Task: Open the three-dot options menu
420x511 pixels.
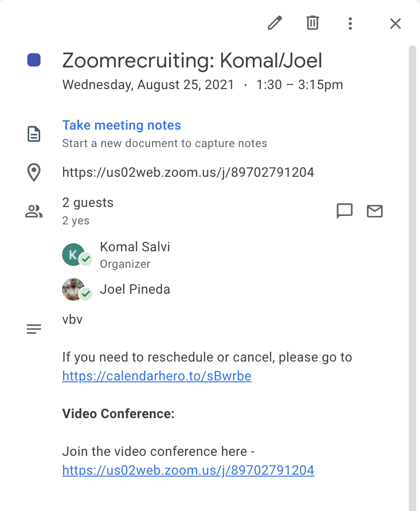Action: [350, 24]
